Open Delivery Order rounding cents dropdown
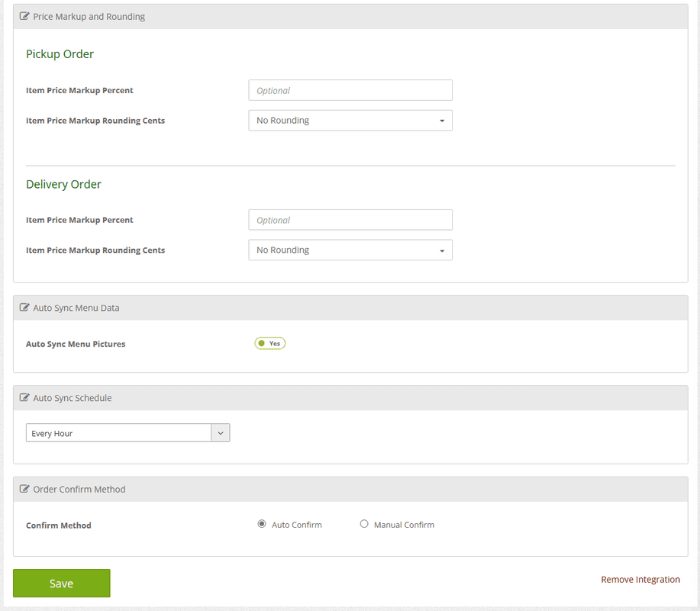Image resolution: width=700 pixels, height=611 pixels. [x=350, y=250]
